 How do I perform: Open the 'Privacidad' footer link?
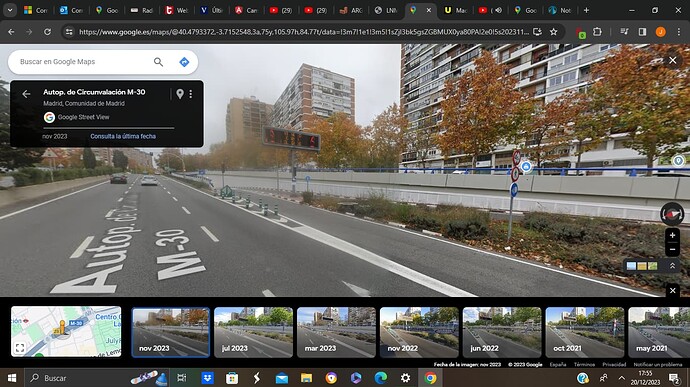pyautogui.click(x=614, y=365)
